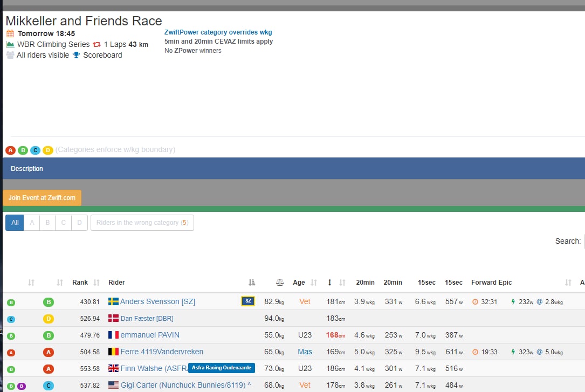The width and height of the screenshot is (585, 392).
Task: Click the France flag next to emmanuel PAVIN
Action: tap(113, 335)
